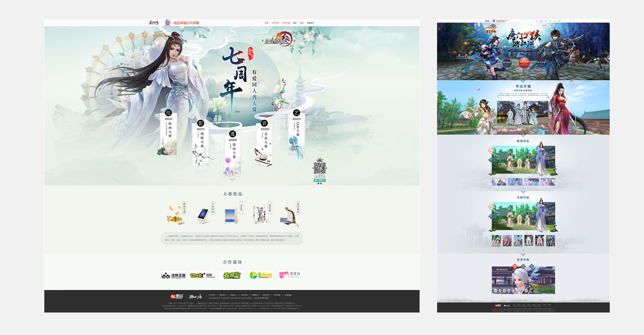Click down chevron below the 漫画大赛 card
644x335 pixels.
[232, 180]
